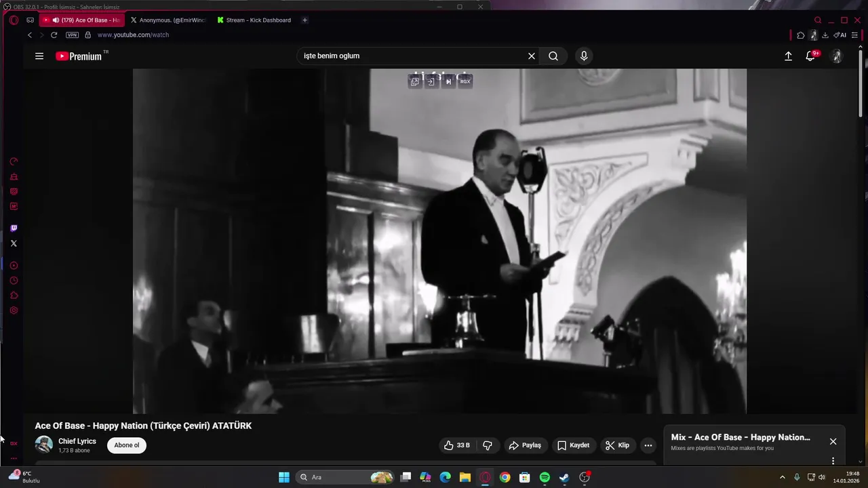Open the Opera sidebar X icon
The image size is (868, 488).
[x=14, y=243]
